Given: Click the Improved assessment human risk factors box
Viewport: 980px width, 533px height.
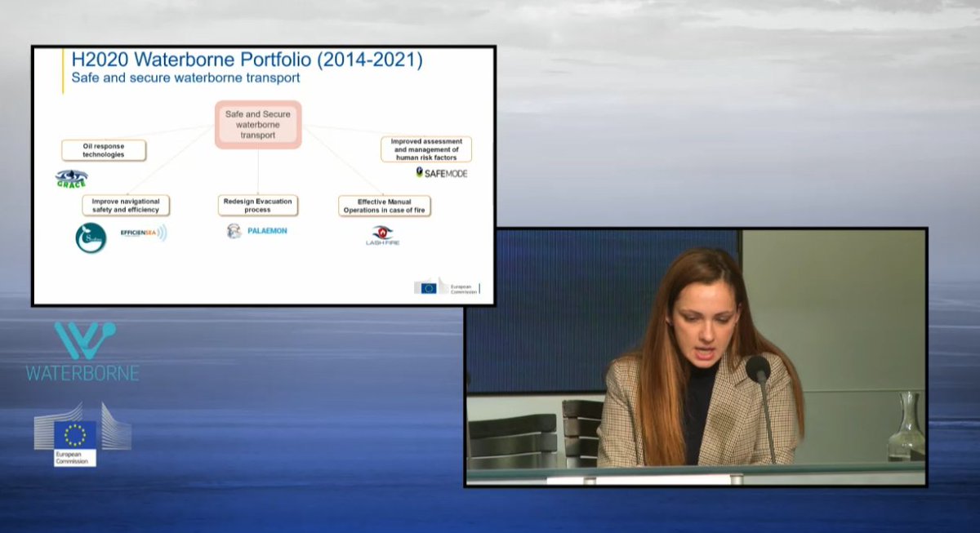Looking at the screenshot, I should [426, 148].
